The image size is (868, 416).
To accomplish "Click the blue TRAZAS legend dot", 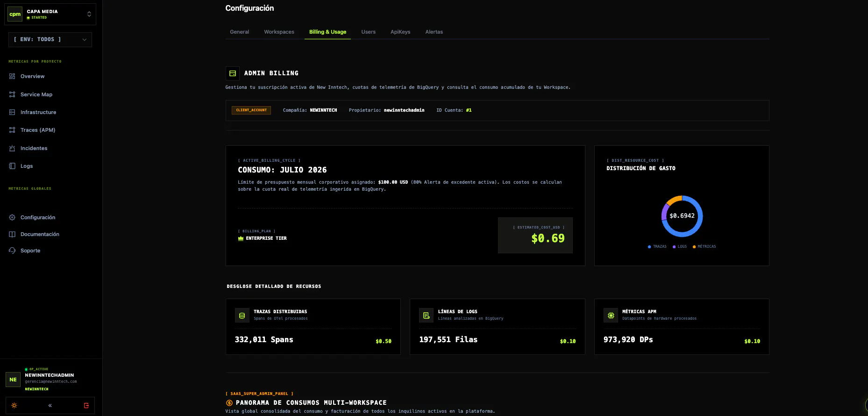I will pyautogui.click(x=649, y=247).
